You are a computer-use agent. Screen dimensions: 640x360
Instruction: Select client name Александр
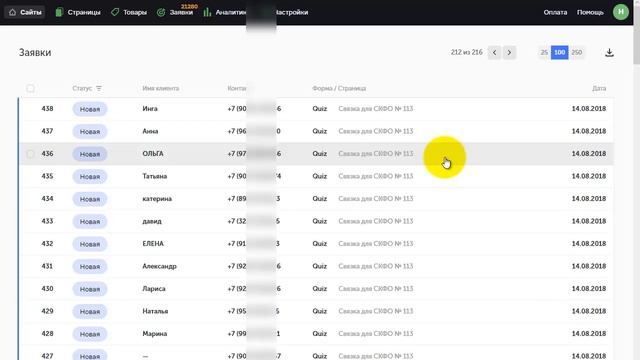point(159,266)
